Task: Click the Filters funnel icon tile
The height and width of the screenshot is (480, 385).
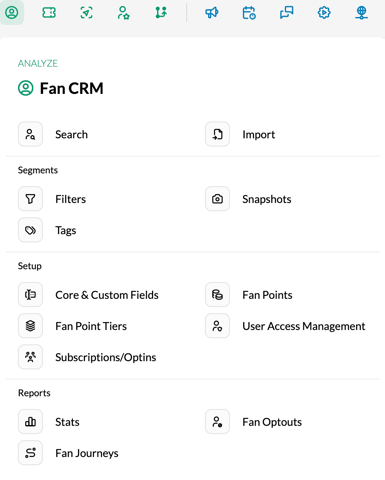Action: pyautogui.click(x=30, y=199)
